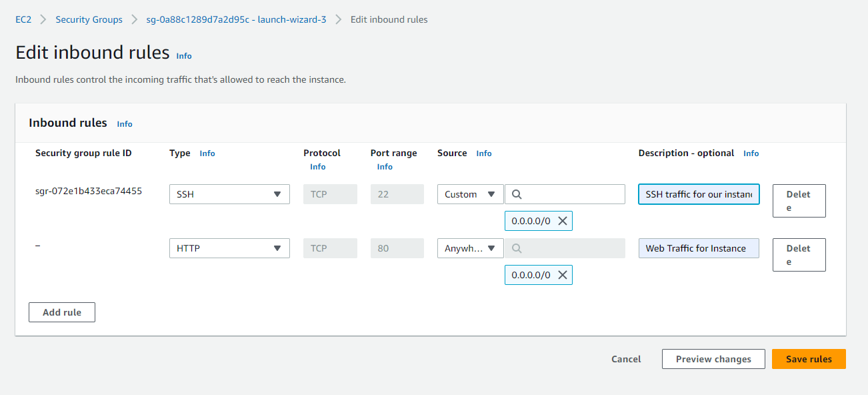Click the Add rule button
This screenshot has width=868, height=395.
62,312
